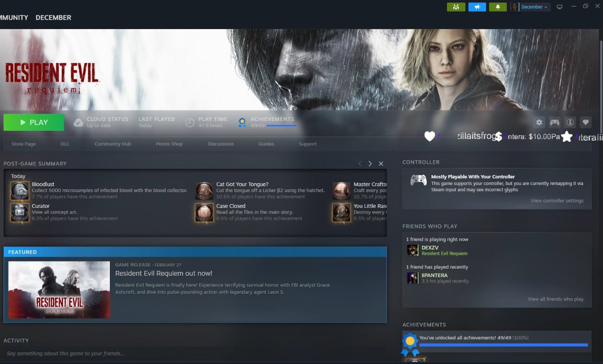Select the 'Bloodlust' achievement title
This screenshot has height=364, width=603.
point(43,184)
